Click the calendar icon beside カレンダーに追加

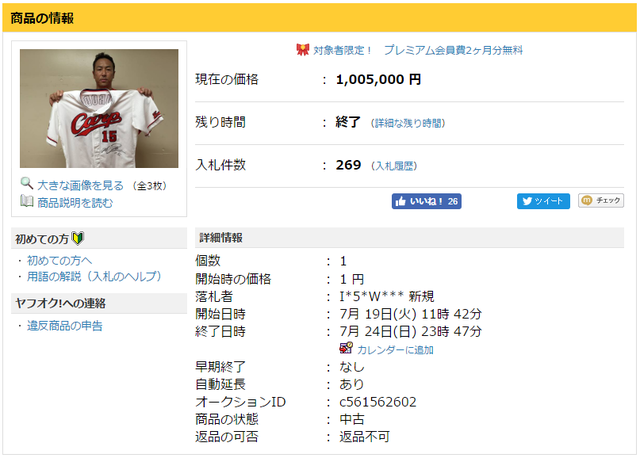click(x=346, y=348)
